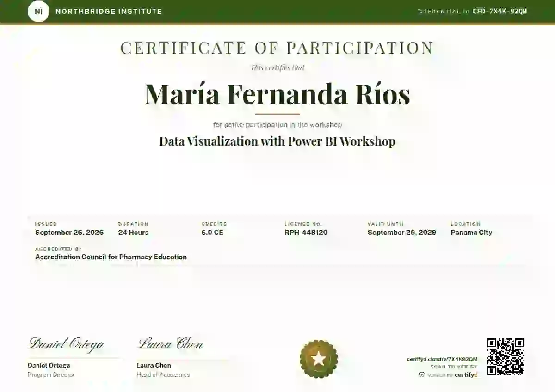Screen dimensions: 555x392
Task: Click the credits value 6.0 CE
Action: click(212, 233)
